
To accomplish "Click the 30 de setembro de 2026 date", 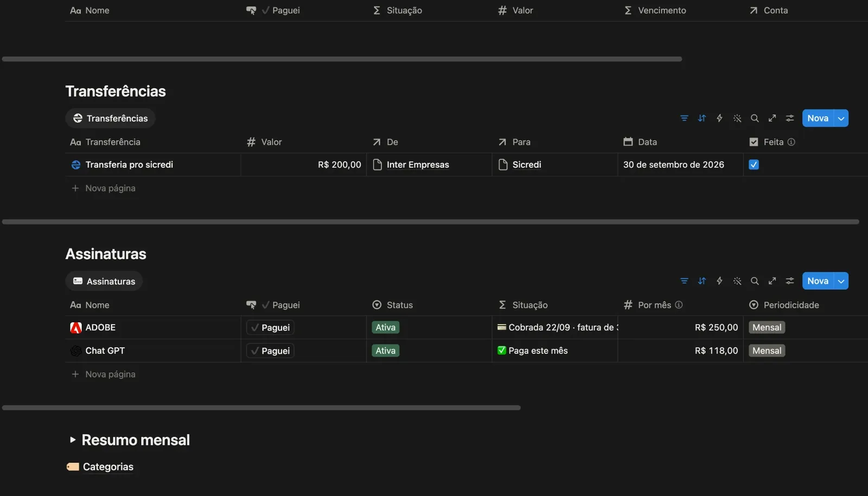I will pos(673,165).
